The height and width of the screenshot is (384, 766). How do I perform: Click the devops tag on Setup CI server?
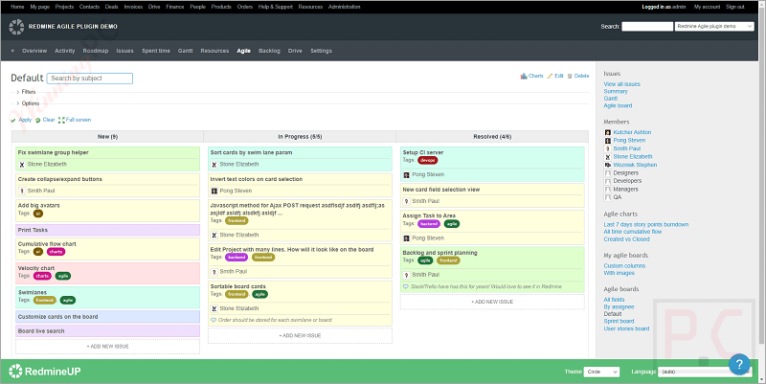click(x=427, y=160)
